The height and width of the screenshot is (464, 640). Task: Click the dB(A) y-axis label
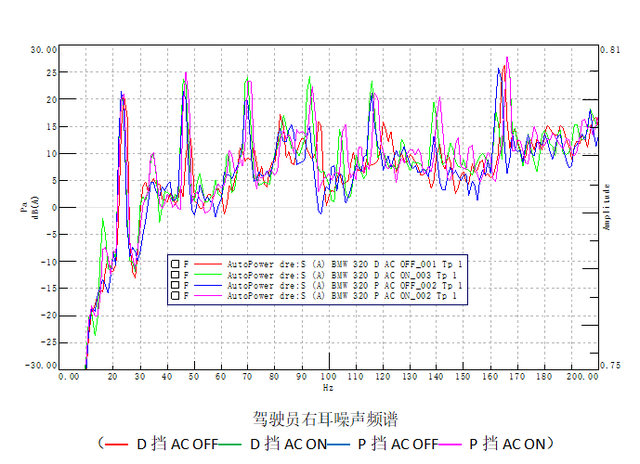[x=37, y=207]
